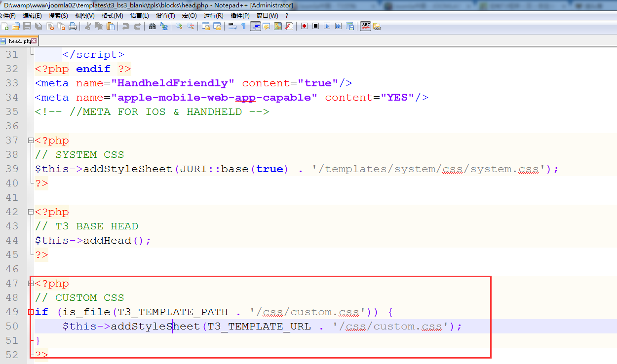Zoom out with the magnifier minus icon
This screenshot has height=364, width=617.
tap(191, 26)
